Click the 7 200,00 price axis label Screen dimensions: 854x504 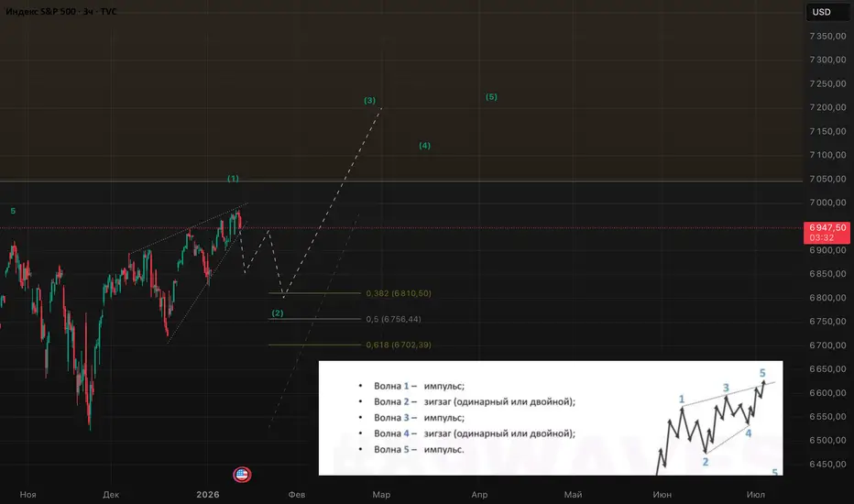tap(827, 107)
